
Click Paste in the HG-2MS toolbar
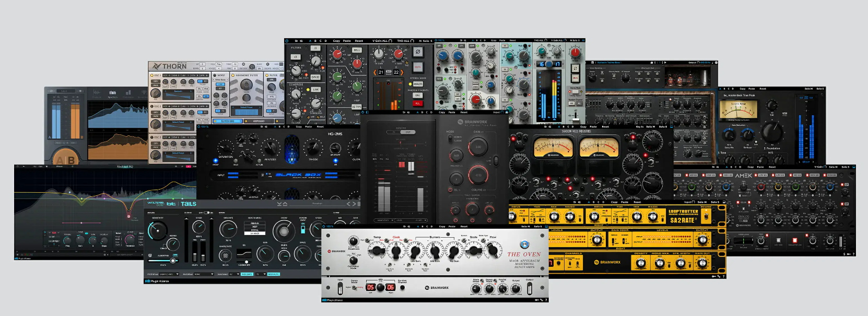tap(309, 126)
